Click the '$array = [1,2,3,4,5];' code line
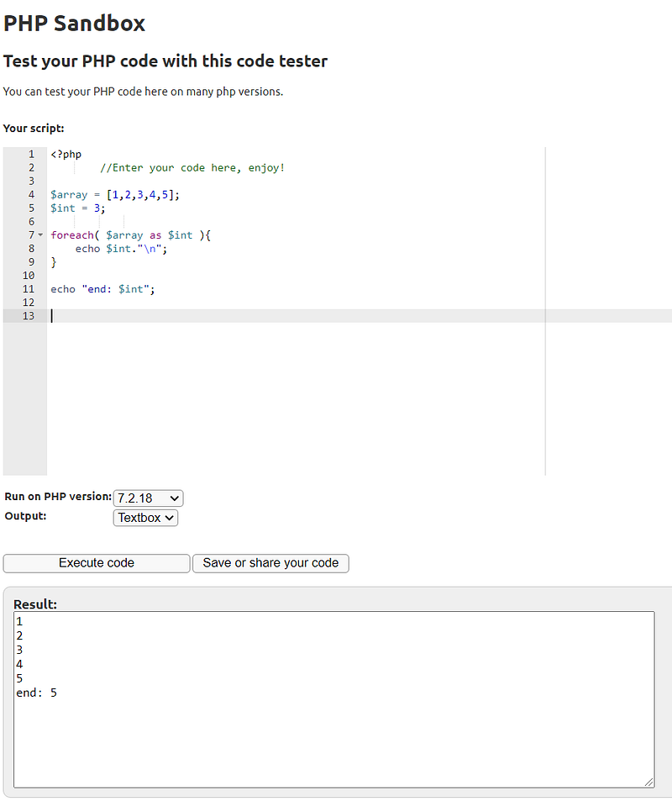 [x=115, y=195]
